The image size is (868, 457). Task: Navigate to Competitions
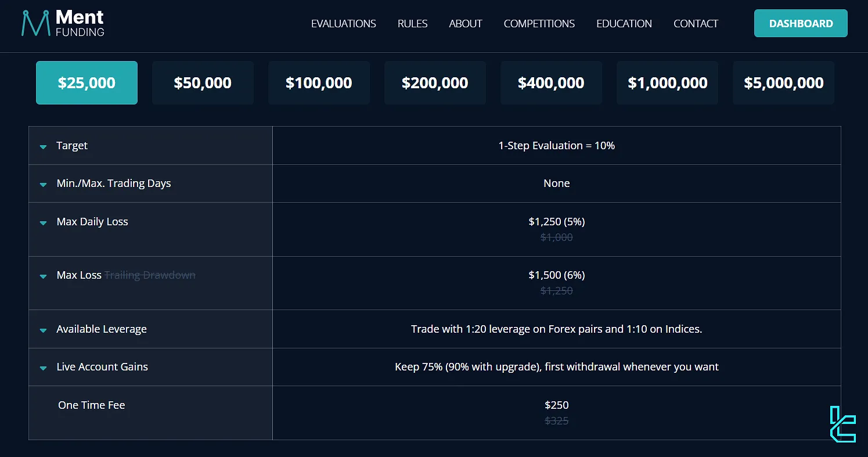[x=539, y=24]
